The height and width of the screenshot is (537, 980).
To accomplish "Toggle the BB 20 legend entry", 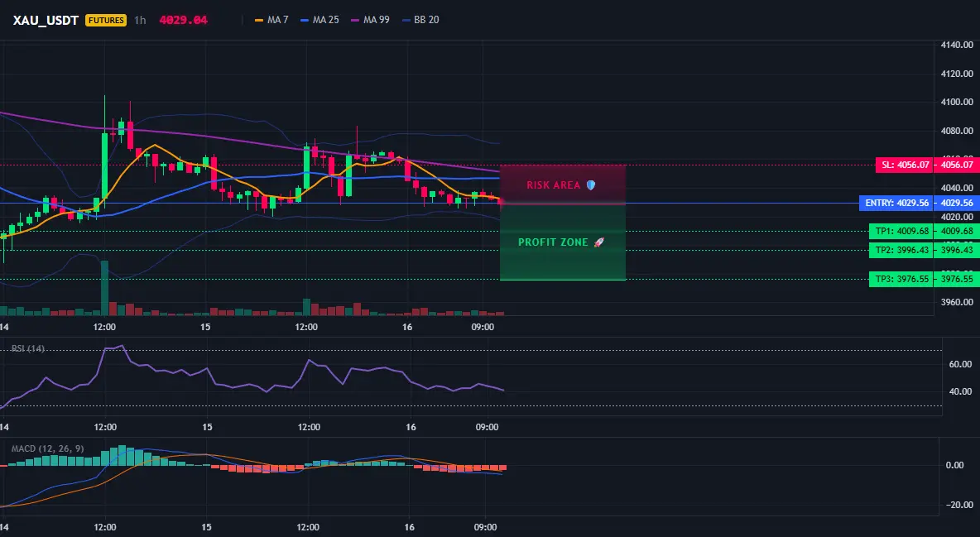I will click(420, 20).
